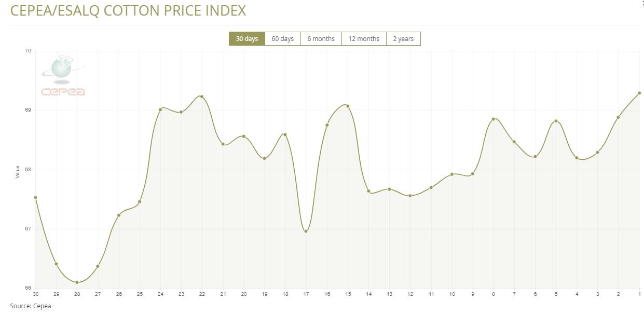Close the chart with top-right X

(x=642, y=3)
